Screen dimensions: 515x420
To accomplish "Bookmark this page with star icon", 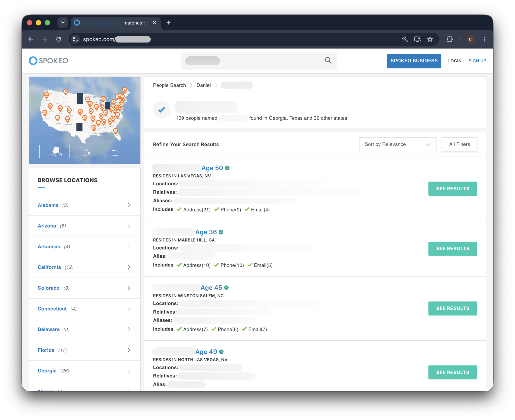I will point(430,39).
